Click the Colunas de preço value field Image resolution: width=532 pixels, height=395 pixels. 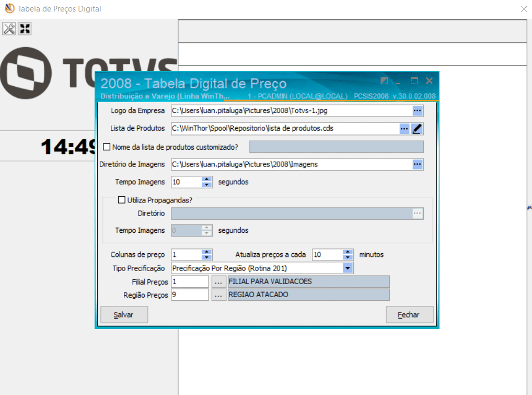(x=186, y=255)
